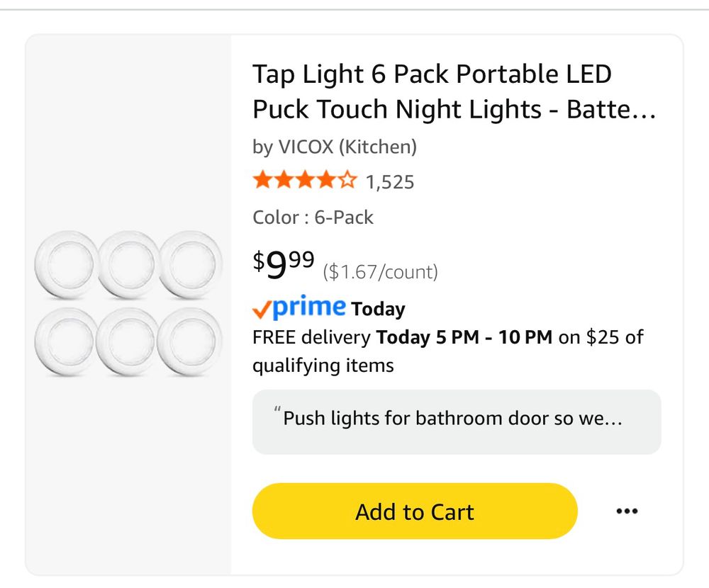This screenshot has height=588, width=709.
Task: Click the bottom-right puck light in image
Action: pos(190,341)
